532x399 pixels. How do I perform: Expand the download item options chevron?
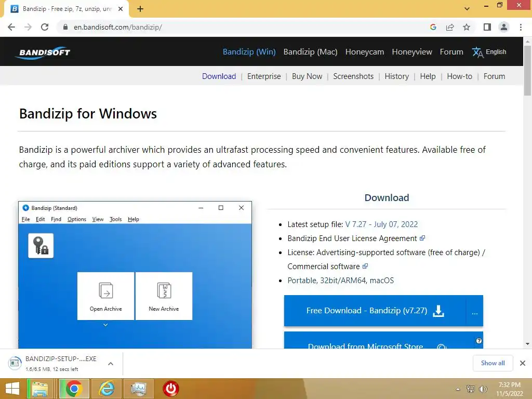tap(111, 364)
